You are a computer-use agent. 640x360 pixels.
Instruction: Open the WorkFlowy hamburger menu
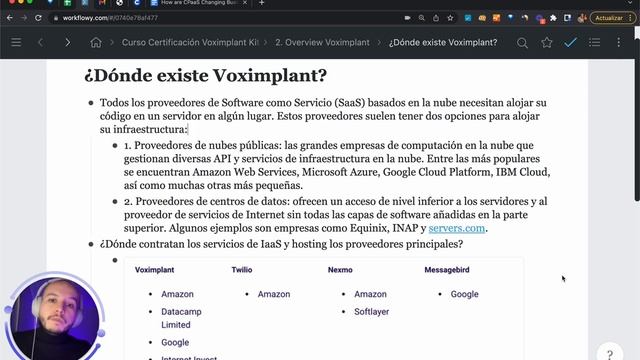[16, 42]
